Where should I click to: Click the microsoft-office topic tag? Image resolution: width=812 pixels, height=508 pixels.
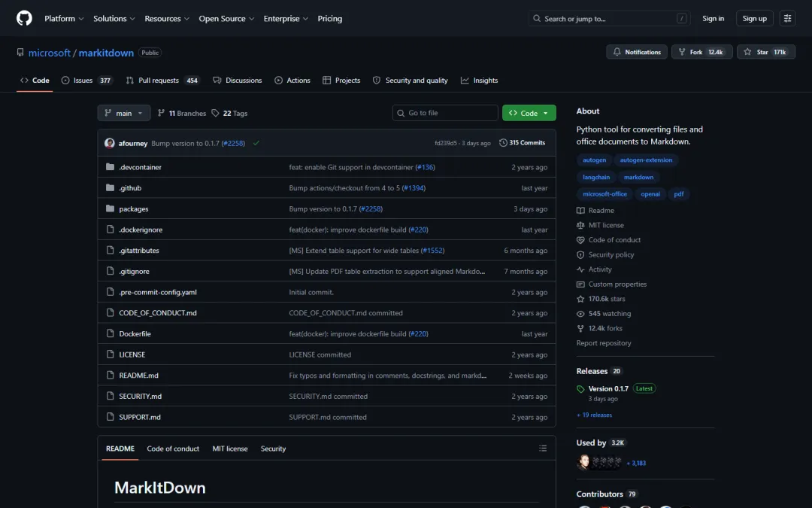coord(604,194)
